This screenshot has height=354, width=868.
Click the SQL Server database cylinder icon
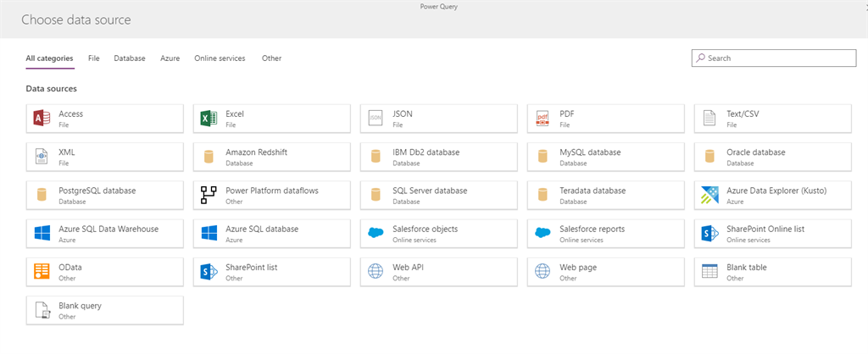click(376, 195)
